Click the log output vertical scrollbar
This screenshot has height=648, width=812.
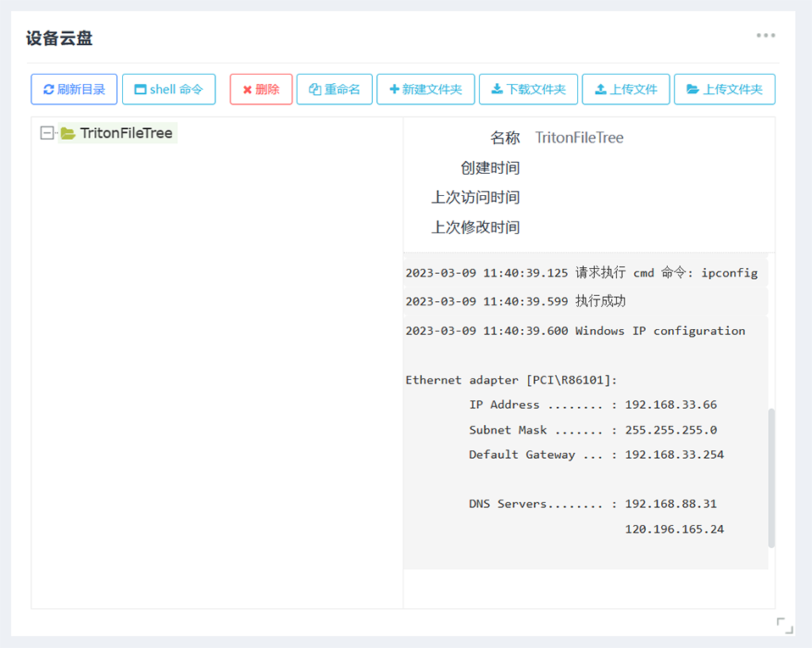(771, 478)
